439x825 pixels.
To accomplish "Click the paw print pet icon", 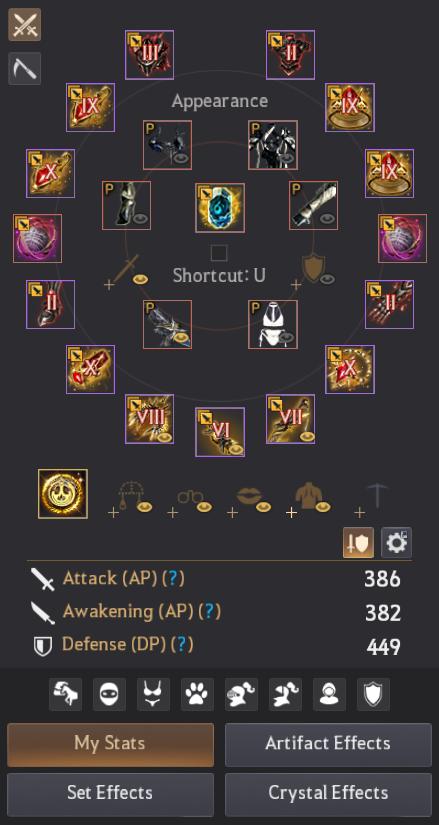I will 197,694.
